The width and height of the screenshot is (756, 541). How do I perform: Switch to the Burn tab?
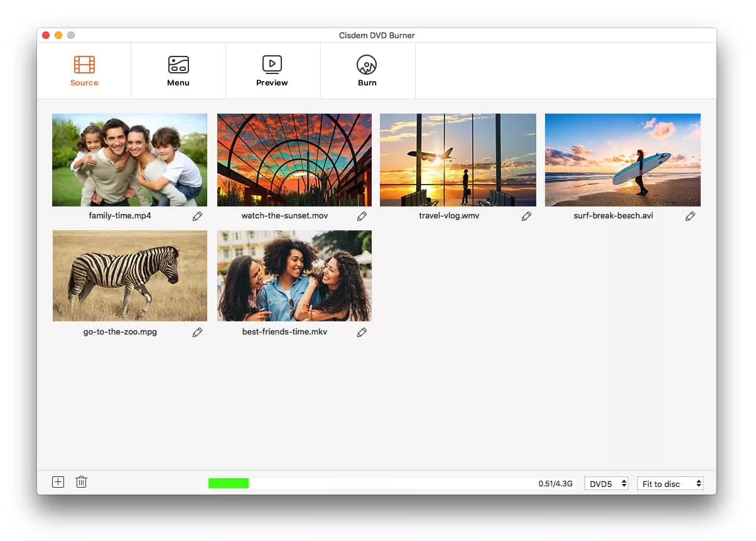pyautogui.click(x=367, y=70)
